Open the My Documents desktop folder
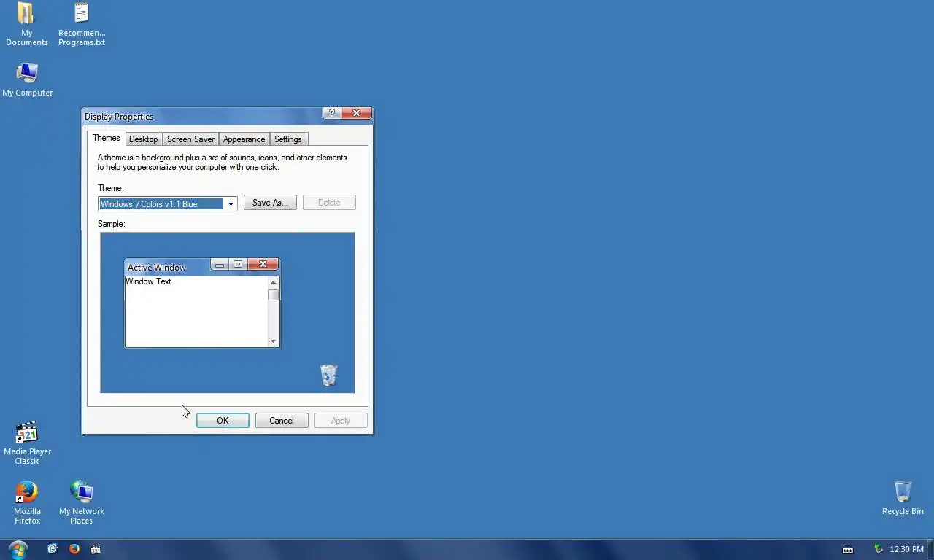Screen dimensions: 934x560 (27, 25)
